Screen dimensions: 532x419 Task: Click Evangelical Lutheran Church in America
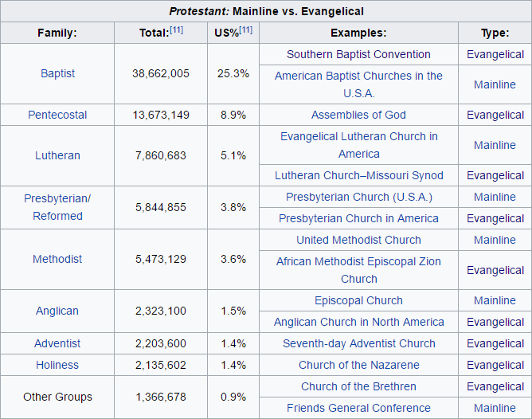(358, 144)
